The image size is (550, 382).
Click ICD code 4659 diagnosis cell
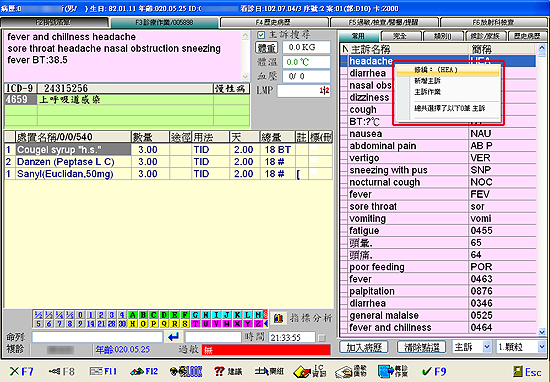[20, 100]
